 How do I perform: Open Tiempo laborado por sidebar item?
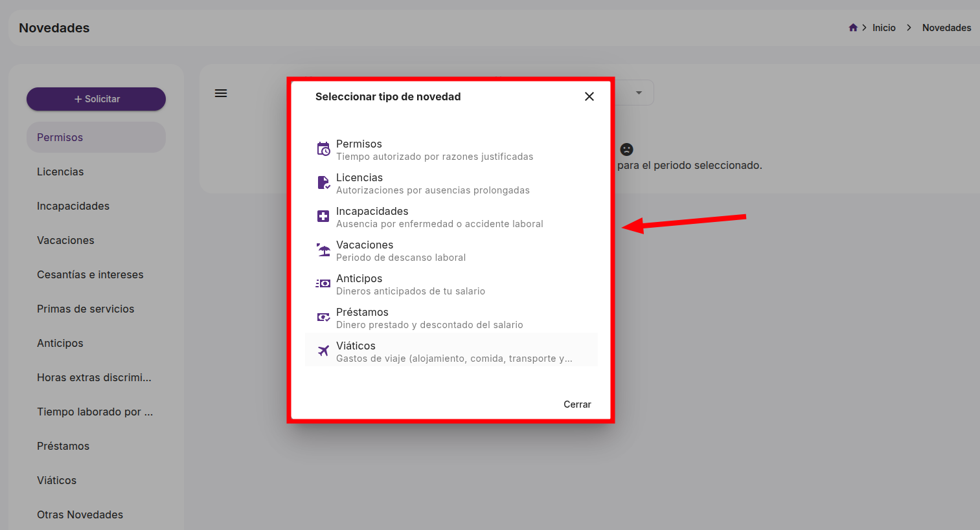pyautogui.click(x=96, y=412)
